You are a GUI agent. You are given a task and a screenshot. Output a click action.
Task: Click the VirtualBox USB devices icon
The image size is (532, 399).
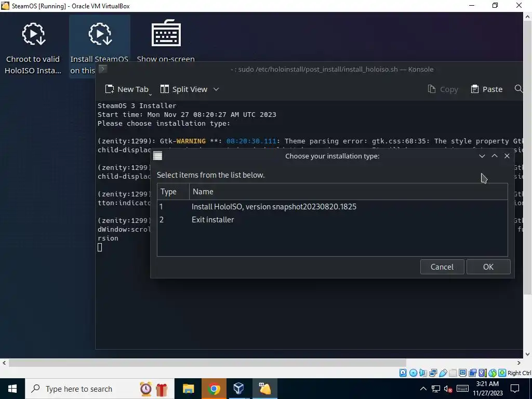point(443,373)
